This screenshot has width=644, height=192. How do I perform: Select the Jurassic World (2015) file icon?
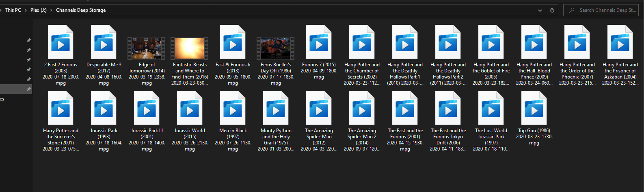point(190,108)
